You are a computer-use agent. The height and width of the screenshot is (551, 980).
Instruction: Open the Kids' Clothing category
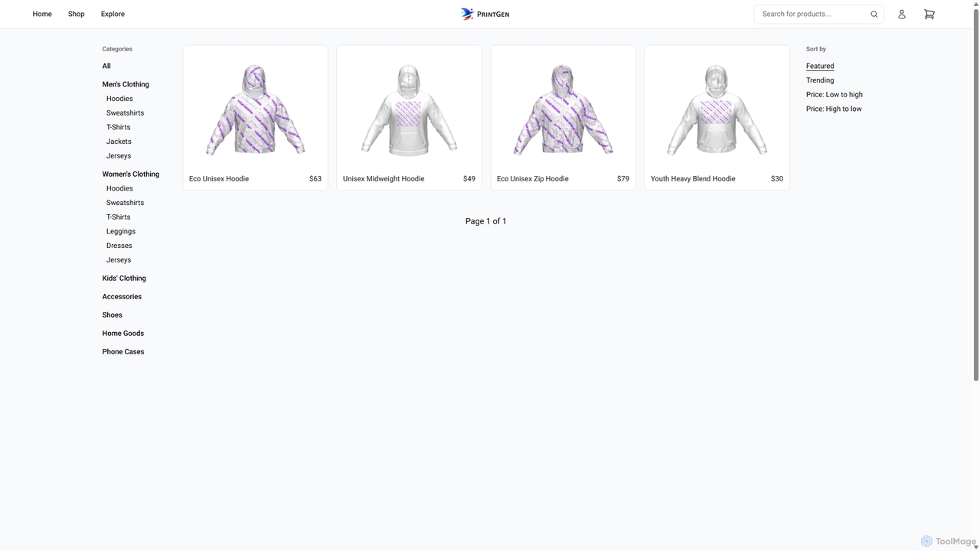(124, 278)
